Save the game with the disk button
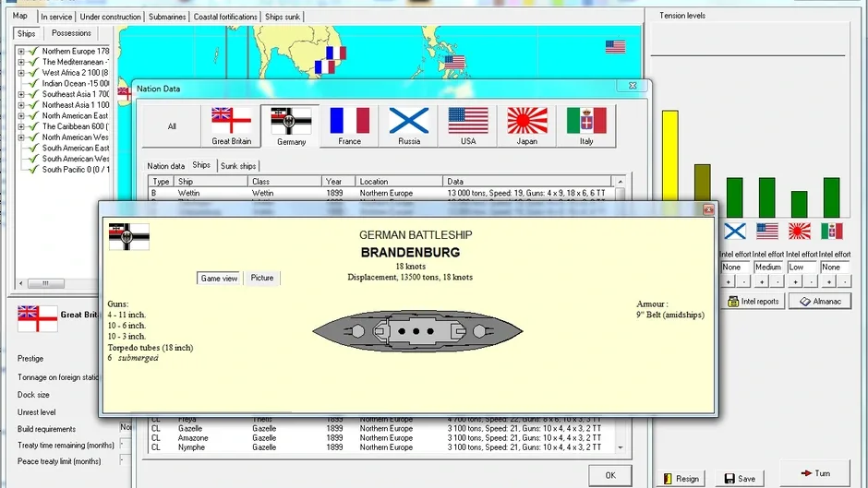Image resolution: width=868 pixels, height=488 pixels. pos(741,479)
